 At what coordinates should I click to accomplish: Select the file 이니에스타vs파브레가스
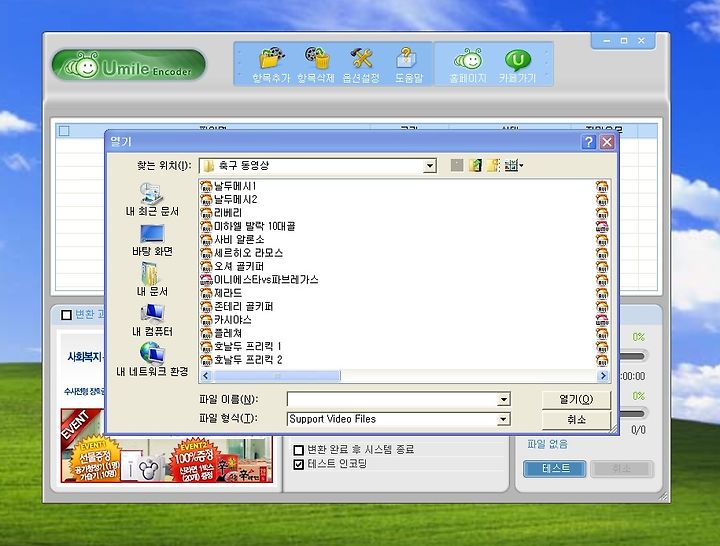coord(259,280)
